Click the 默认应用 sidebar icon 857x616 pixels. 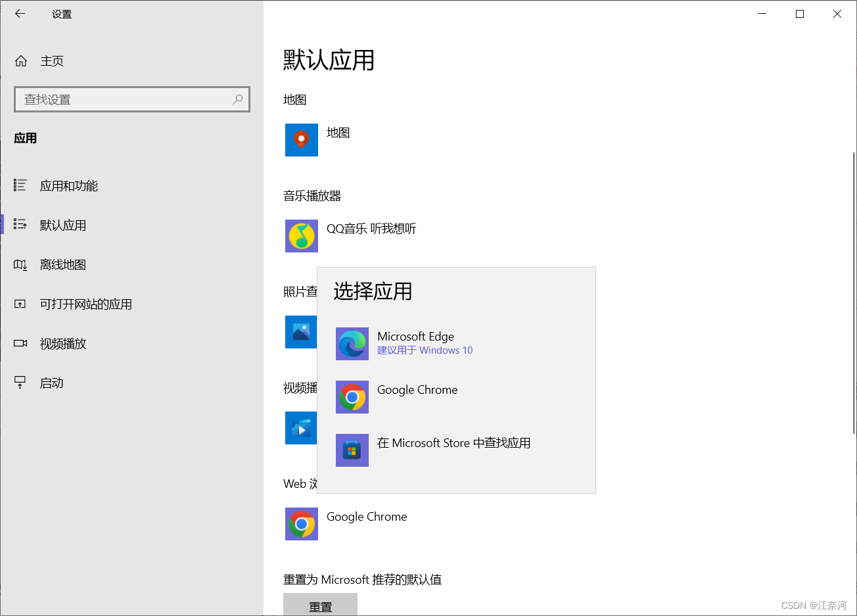[20, 225]
